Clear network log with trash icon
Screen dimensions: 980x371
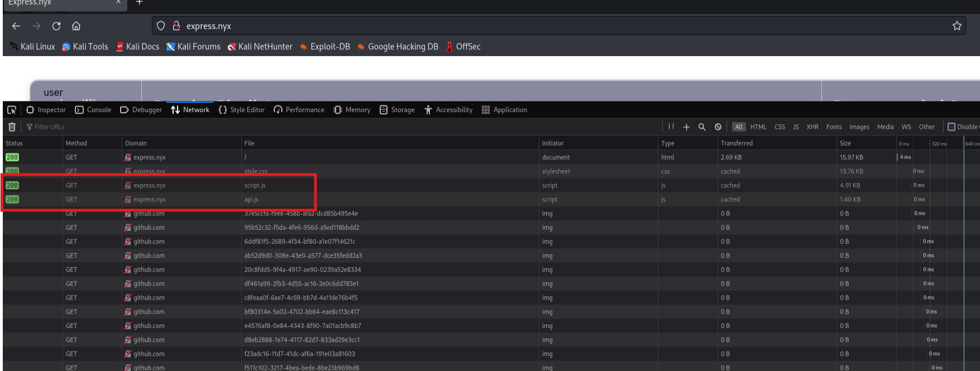pyautogui.click(x=12, y=127)
